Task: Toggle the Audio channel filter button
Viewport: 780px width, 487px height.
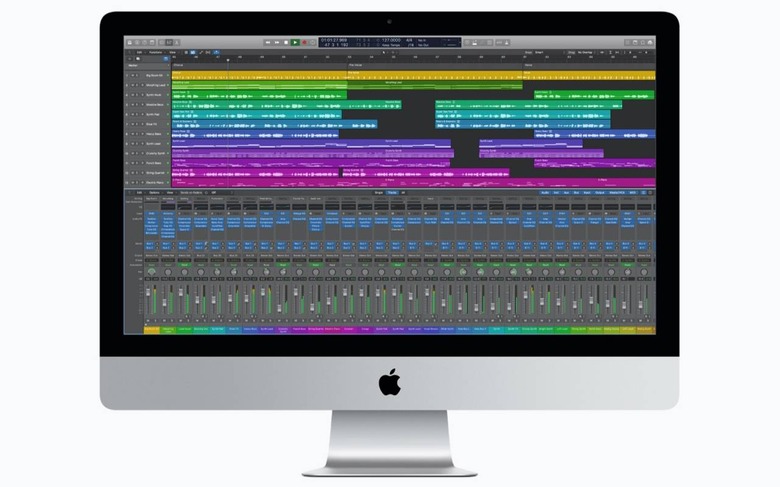Action: [545, 193]
